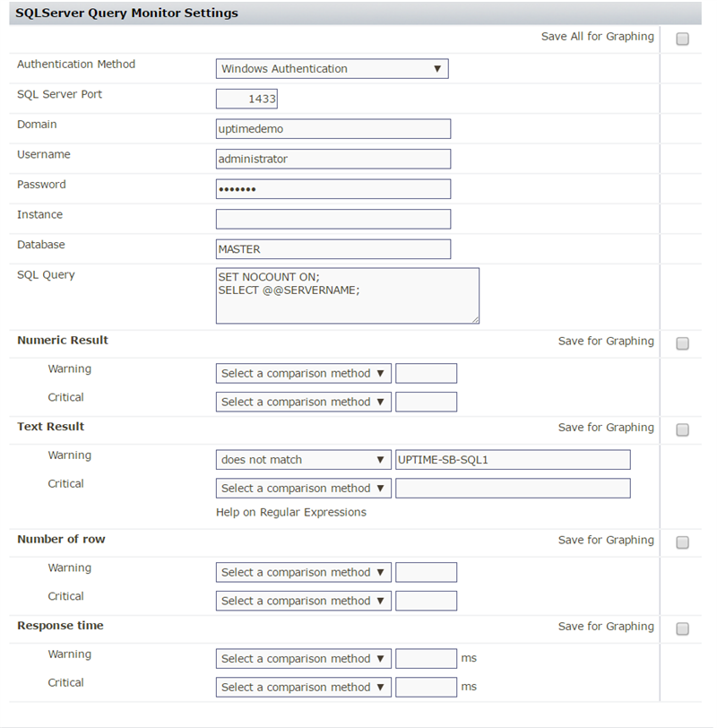The height and width of the screenshot is (728, 717).
Task: Click the 'Response time' section heading
Action: [x=60, y=626]
